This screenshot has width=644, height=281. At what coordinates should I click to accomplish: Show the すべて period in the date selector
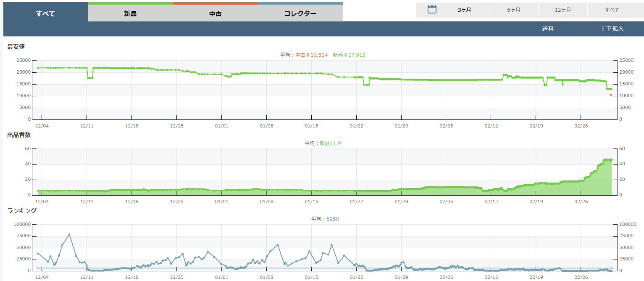pos(612,10)
